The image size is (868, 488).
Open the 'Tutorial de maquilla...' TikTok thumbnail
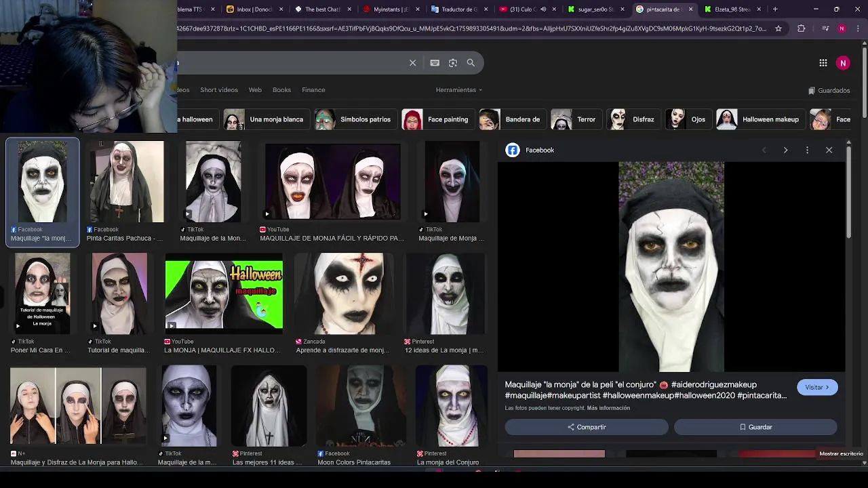pos(119,293)
